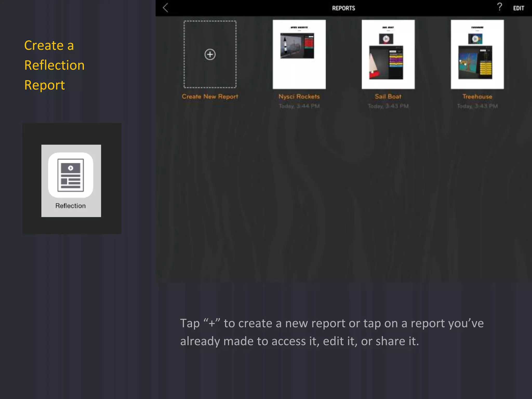Select the Nysci Rockets title text
532x399 pixels.
pos(299,97)
